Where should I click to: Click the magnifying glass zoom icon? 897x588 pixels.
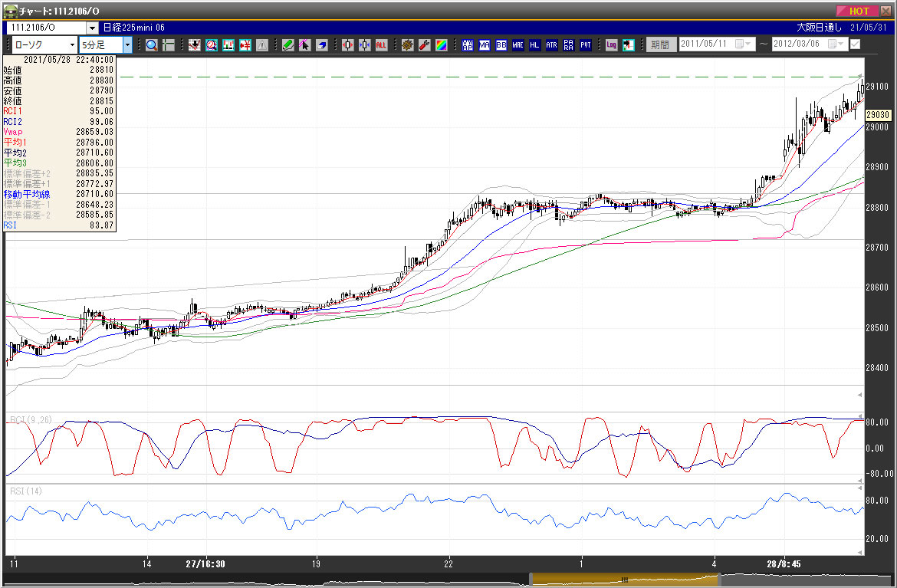point(152,44)
